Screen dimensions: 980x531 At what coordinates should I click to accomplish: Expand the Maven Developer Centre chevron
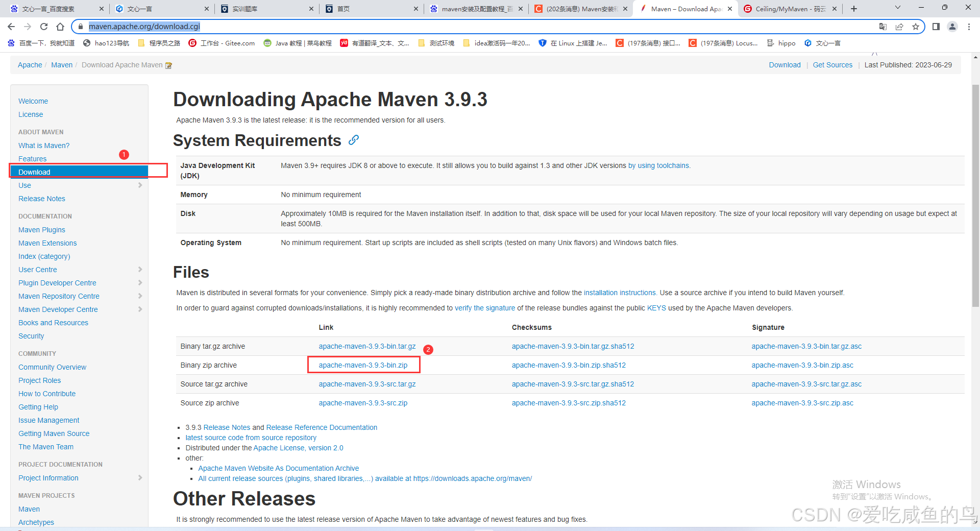[x=140, y=309]
